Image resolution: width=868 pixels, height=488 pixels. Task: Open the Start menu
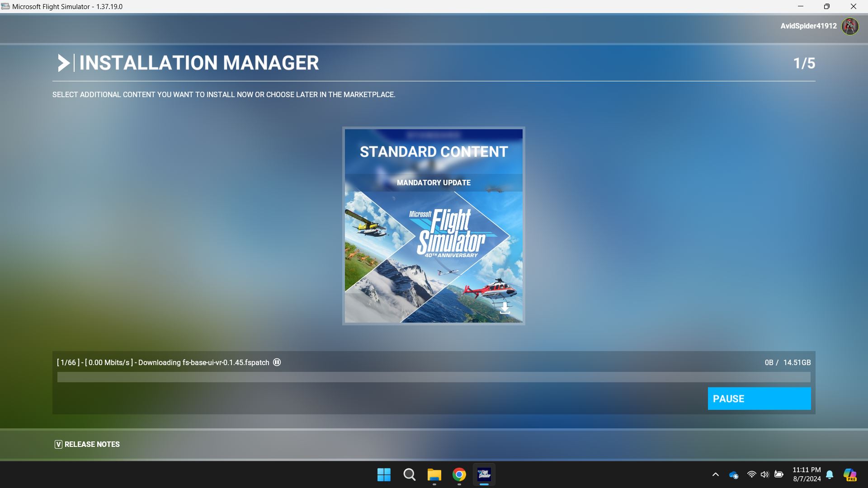tap(384, 475)
